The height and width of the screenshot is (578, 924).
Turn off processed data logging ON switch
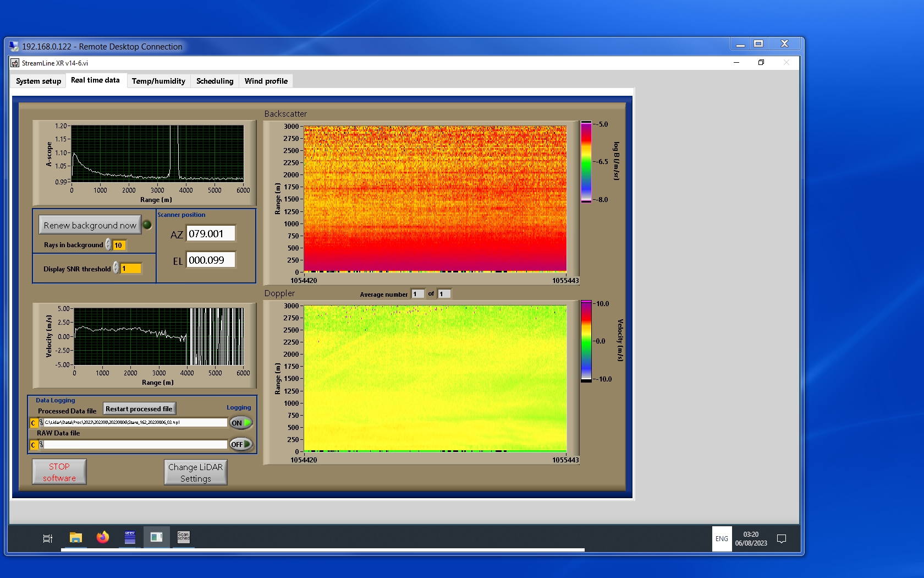coord(241,423)
